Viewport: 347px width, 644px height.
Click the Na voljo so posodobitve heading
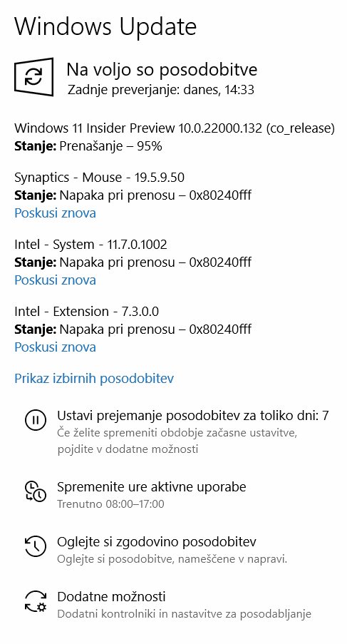pos(162,69)
